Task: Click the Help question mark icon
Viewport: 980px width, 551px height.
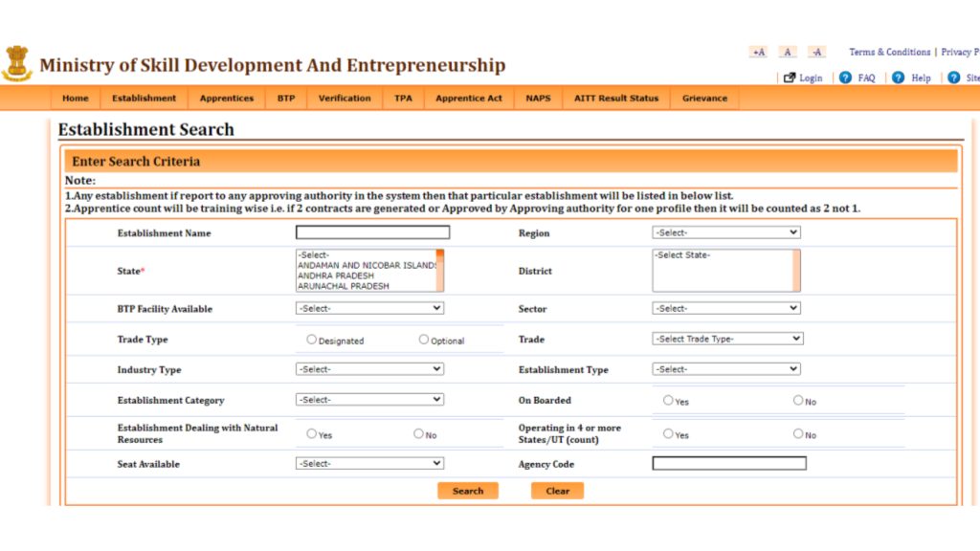Action: pyautogui.click(x=898, y=77)
